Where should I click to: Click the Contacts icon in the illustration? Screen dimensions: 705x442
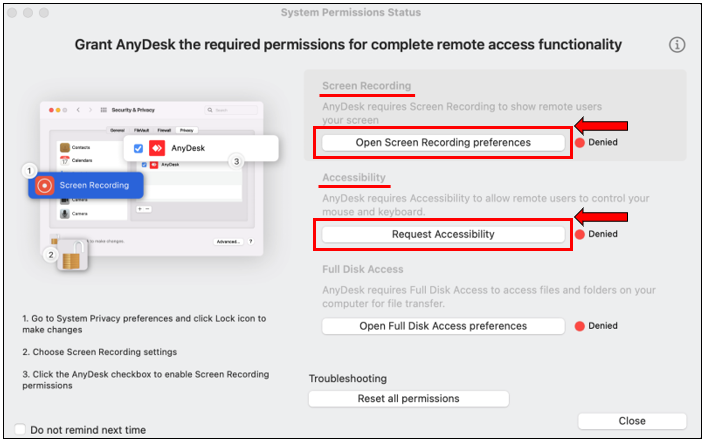point(64,147)
